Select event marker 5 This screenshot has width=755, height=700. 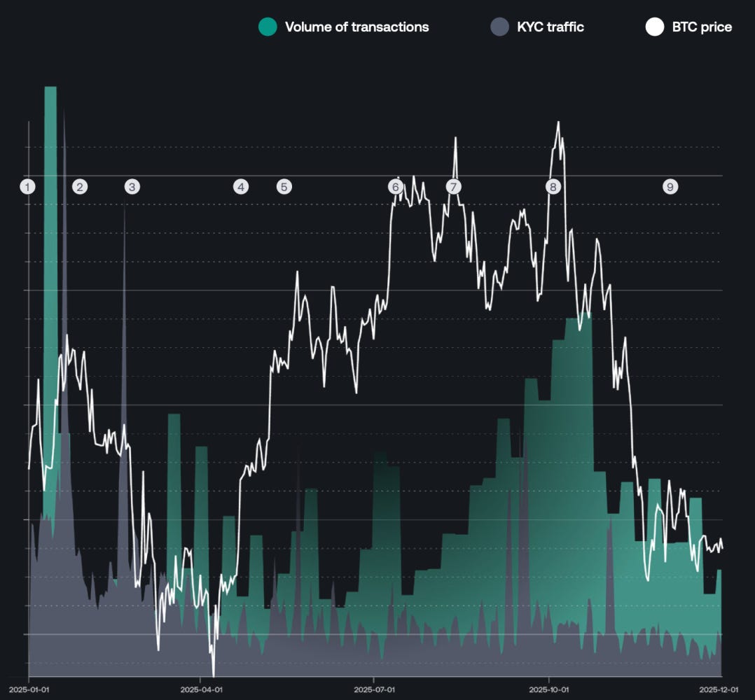pos(284,187)
